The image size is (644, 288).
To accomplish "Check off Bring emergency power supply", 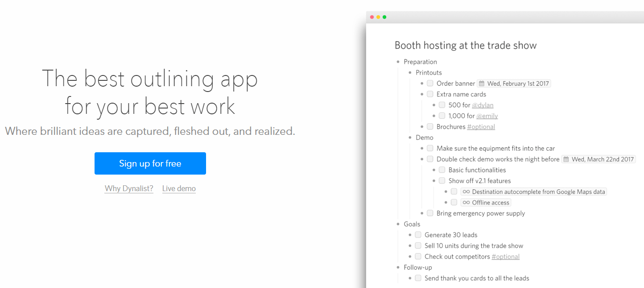I will [429, 213].
